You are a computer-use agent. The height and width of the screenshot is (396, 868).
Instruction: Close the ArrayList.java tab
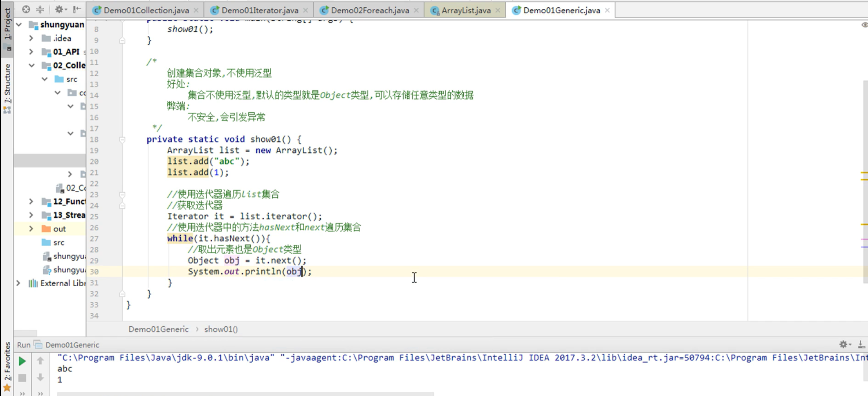click(x=498, y=10)
